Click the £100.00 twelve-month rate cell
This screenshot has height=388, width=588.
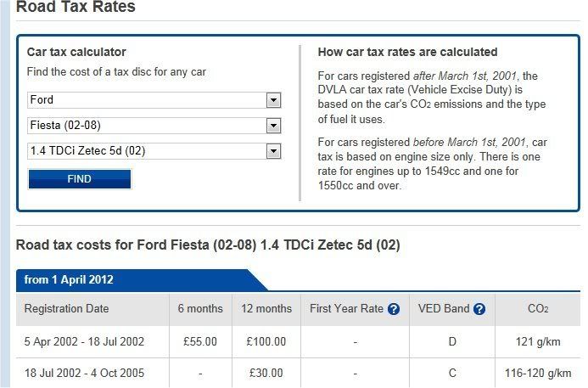coord(266,341)
